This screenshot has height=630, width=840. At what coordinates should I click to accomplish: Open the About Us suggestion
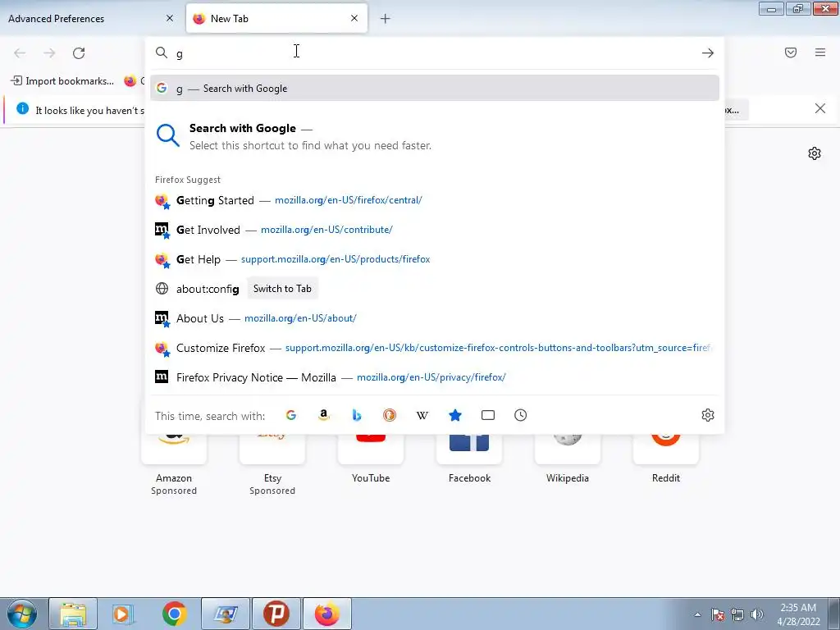(435, 318)
